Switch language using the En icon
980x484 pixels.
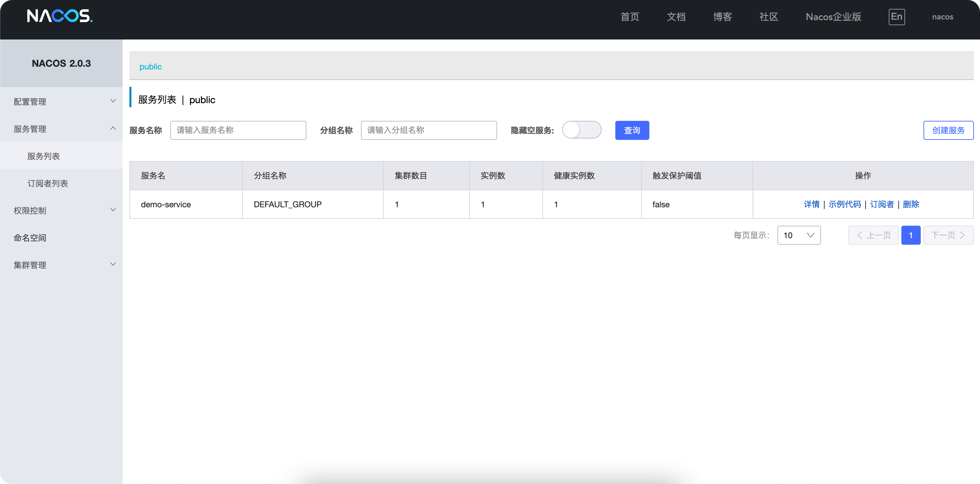[x=897, y=17]
